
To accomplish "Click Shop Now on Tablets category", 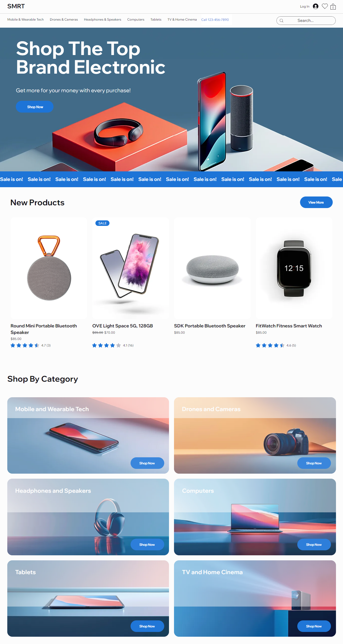I will (x=147, y=626).
